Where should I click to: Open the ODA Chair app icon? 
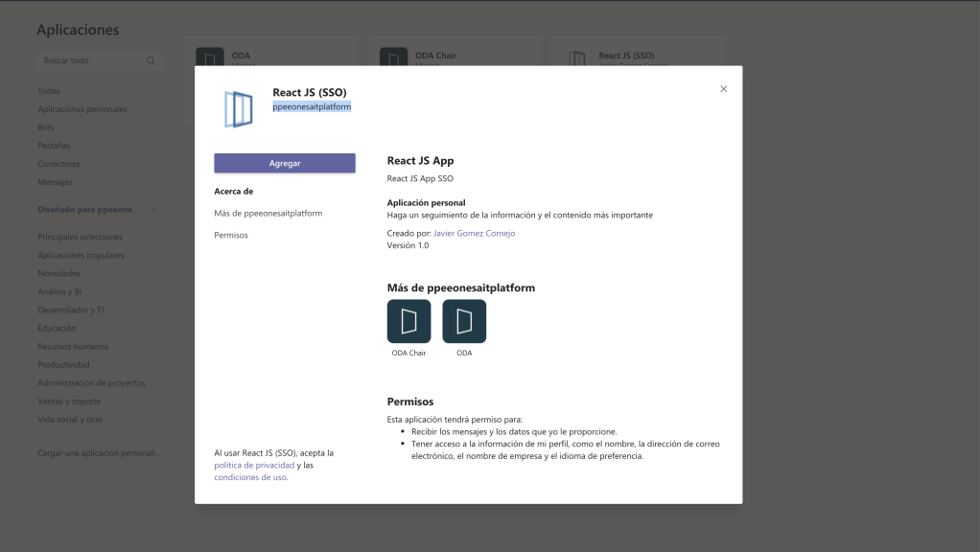pyautogui.click(x=408, y=321)
